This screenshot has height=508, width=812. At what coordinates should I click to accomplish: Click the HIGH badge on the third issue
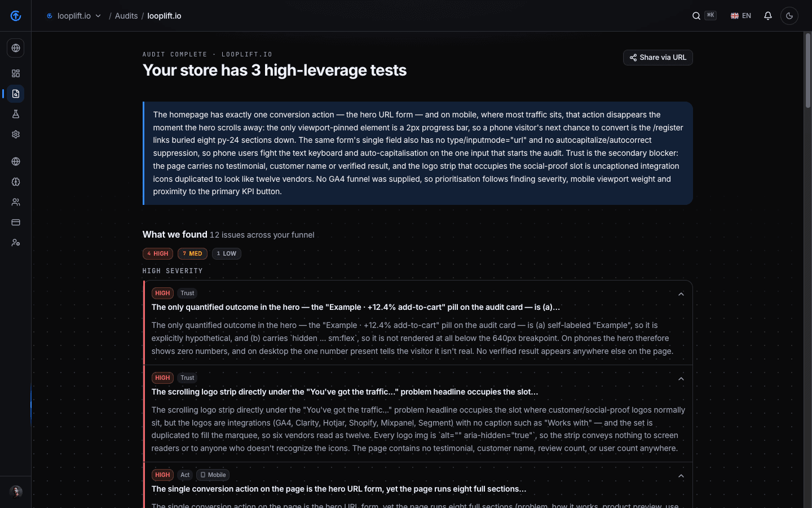click(x=162, y=475)
